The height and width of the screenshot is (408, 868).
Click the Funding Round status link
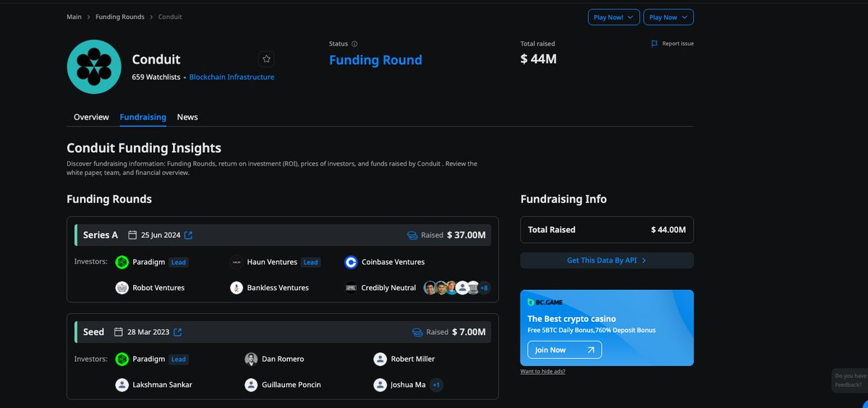point(375,60)
